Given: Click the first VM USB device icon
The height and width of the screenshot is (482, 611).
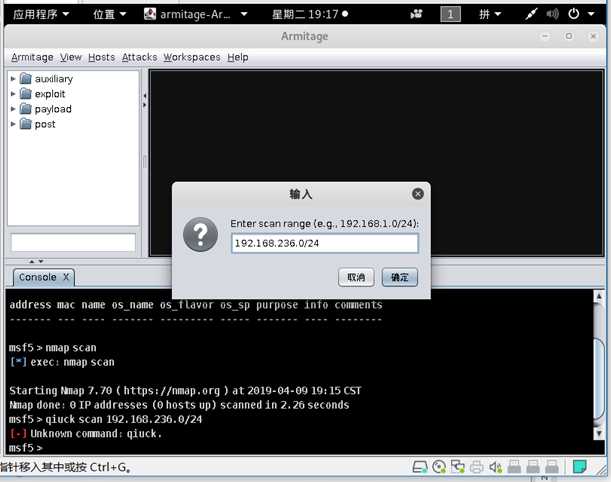Looking at the screenshot, I should click(514, 466).
